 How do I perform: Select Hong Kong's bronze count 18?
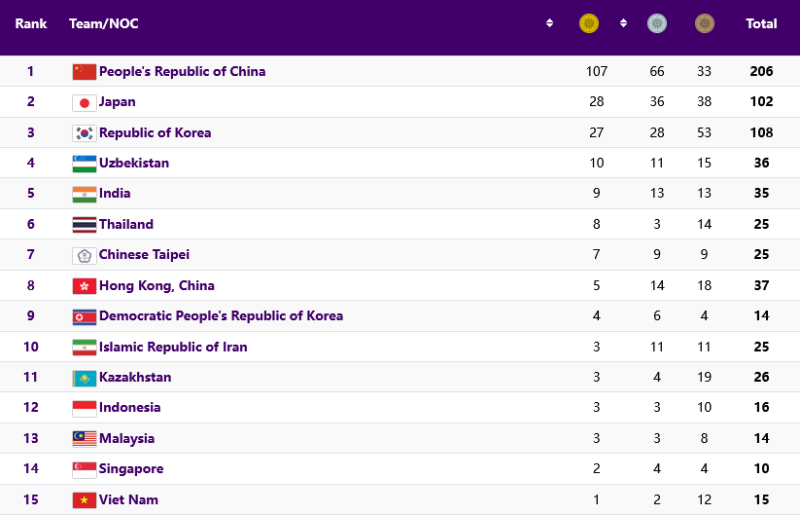tap(704, 285)
